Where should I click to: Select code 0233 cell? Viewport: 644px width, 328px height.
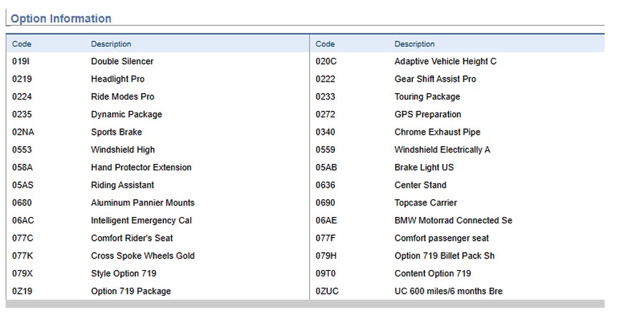coord(326,97)
